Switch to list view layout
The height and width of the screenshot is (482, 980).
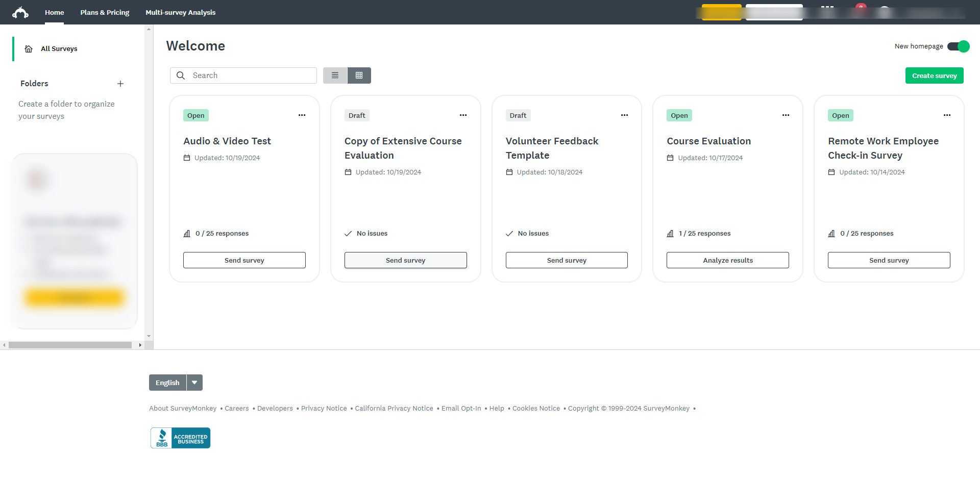point(335,75)
